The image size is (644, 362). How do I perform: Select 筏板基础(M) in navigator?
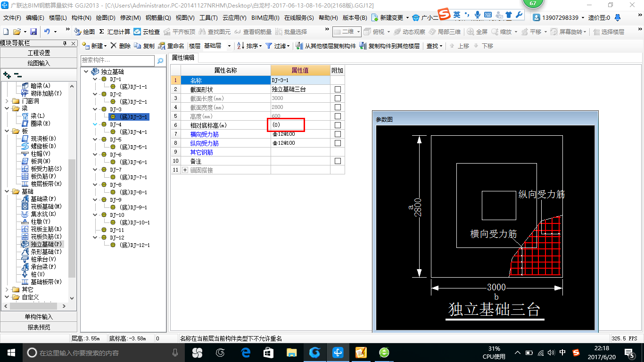point(42,206)
